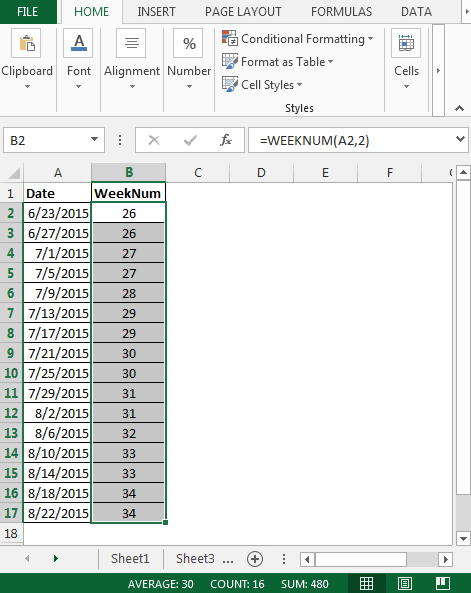Viewport: 471px width, 593px height.
Task: Open the FORMULAS ribbon tab
Action: [341, 12]
